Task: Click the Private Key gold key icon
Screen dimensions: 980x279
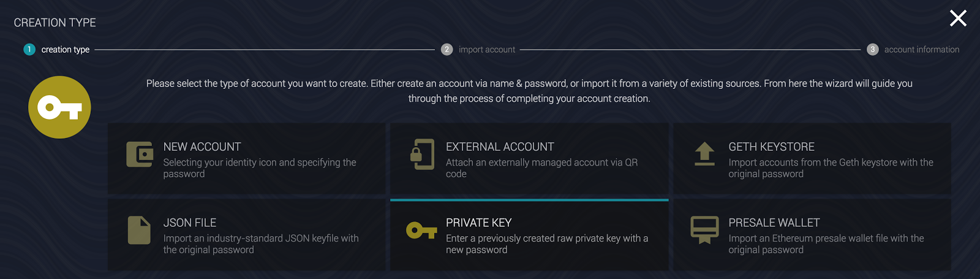Action: coord(422,231)
